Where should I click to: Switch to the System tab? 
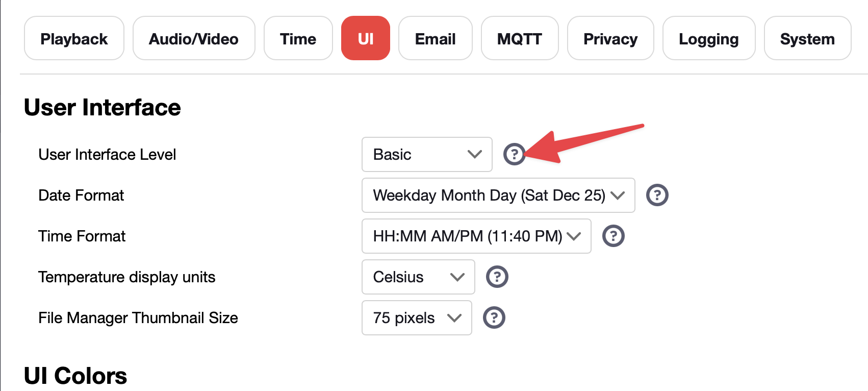point(808,38)
